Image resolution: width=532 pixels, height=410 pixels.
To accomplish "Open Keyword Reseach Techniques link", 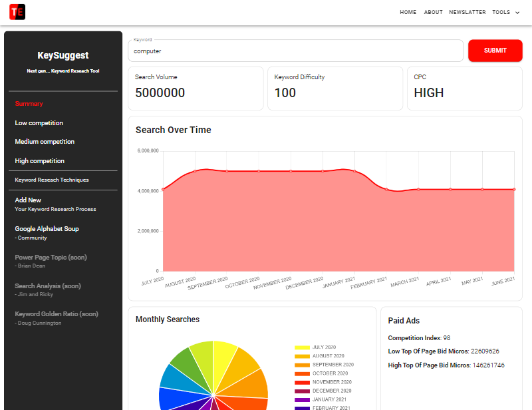I will [52, 180].
